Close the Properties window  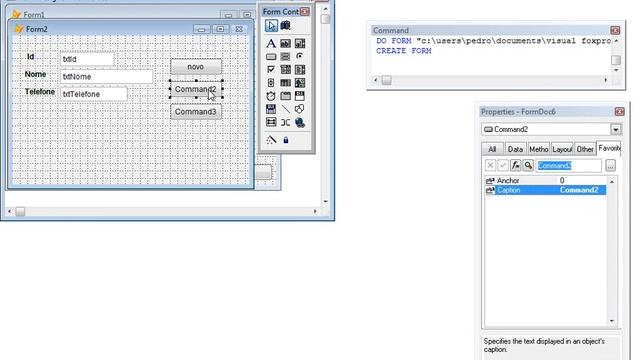coord(620,111)
